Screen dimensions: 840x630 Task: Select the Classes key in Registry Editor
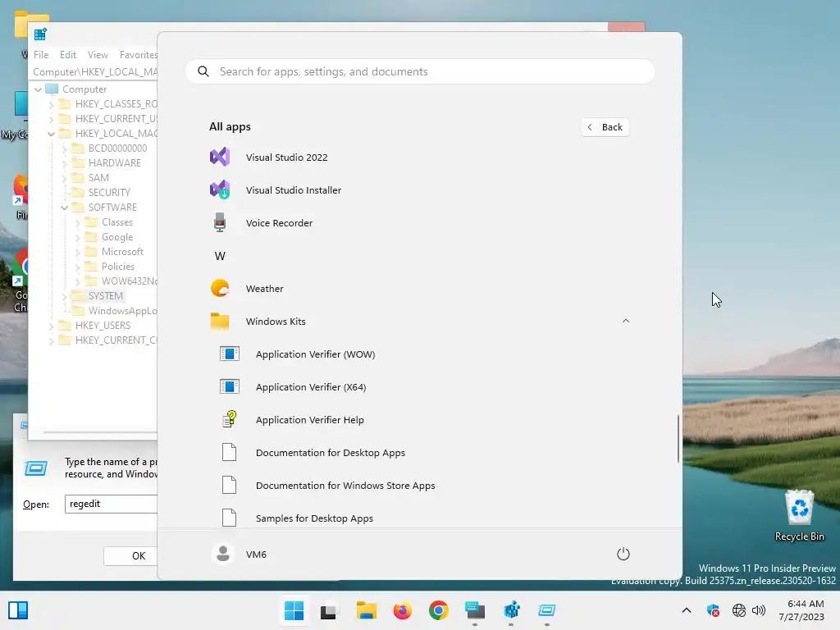[116, 221]
